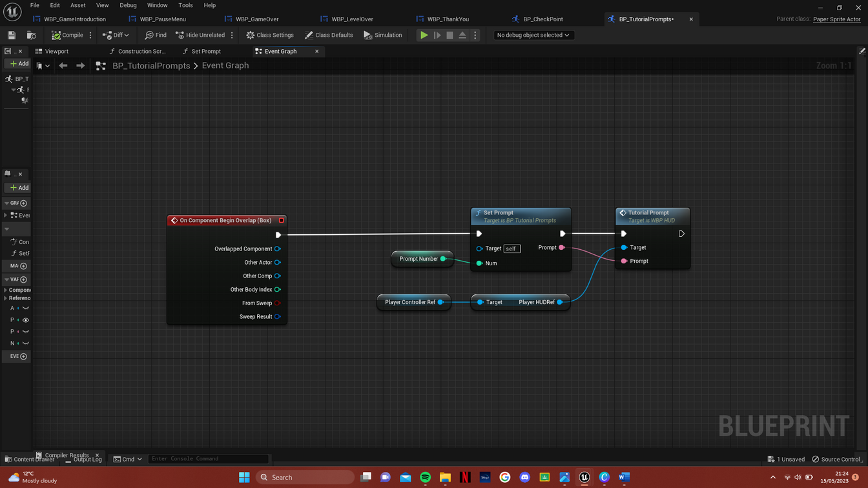This screenshot has height=488, width=868.
Task: Open the Debug menu
Action: coord(128,5)
